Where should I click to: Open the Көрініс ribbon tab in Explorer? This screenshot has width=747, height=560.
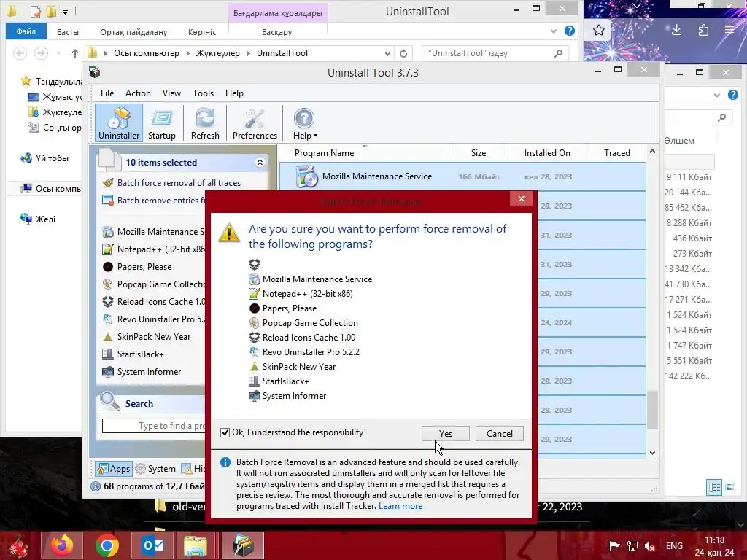pyautogui.click(x=202, y=32)
